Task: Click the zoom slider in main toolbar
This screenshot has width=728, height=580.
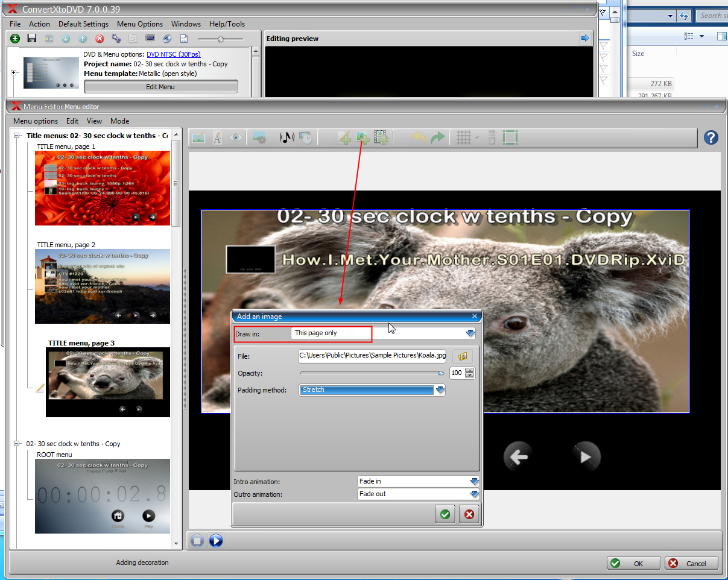Action: pos(221,39)
